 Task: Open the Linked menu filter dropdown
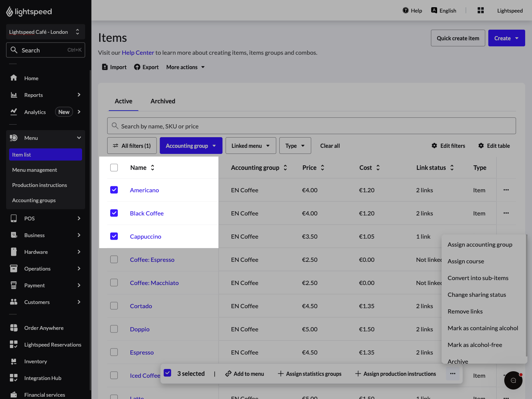pyautogui.click(x=251, y=146)
